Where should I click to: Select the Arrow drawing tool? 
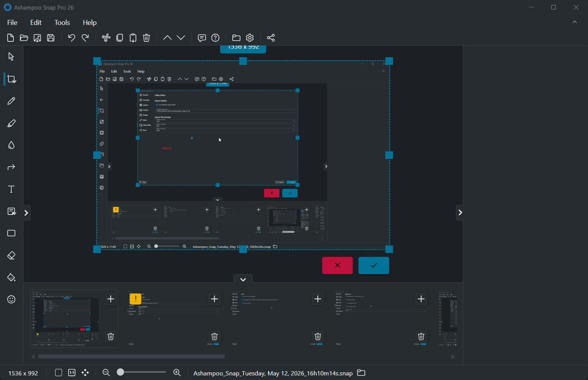tap(11, 167)
